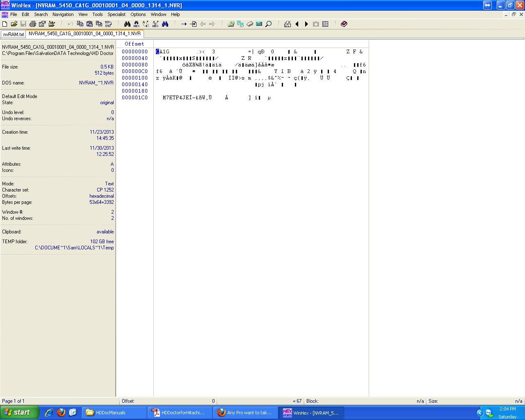525x420 pixels.
Task: Open the Specialist menu
Action: tap(116, 14)
